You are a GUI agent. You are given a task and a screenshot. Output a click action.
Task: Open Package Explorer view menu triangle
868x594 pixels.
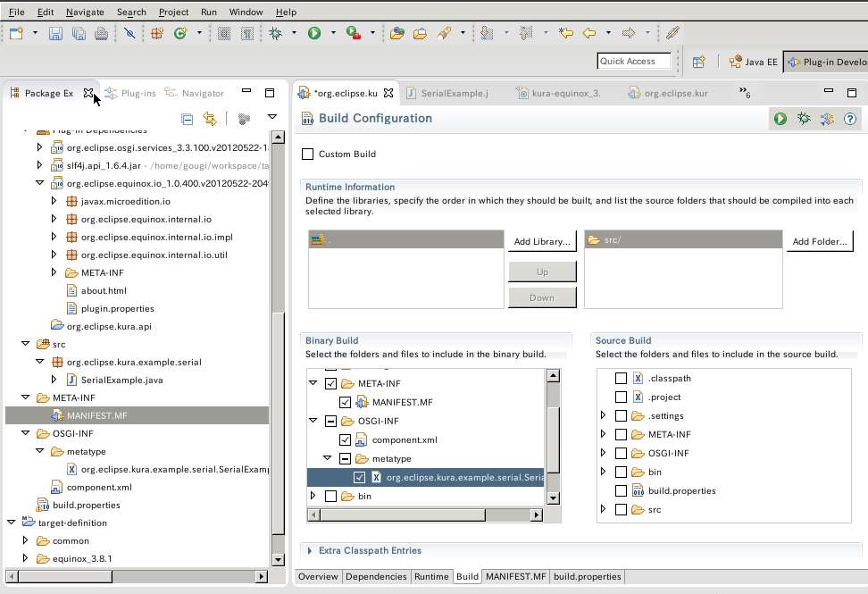click(271, 117)
